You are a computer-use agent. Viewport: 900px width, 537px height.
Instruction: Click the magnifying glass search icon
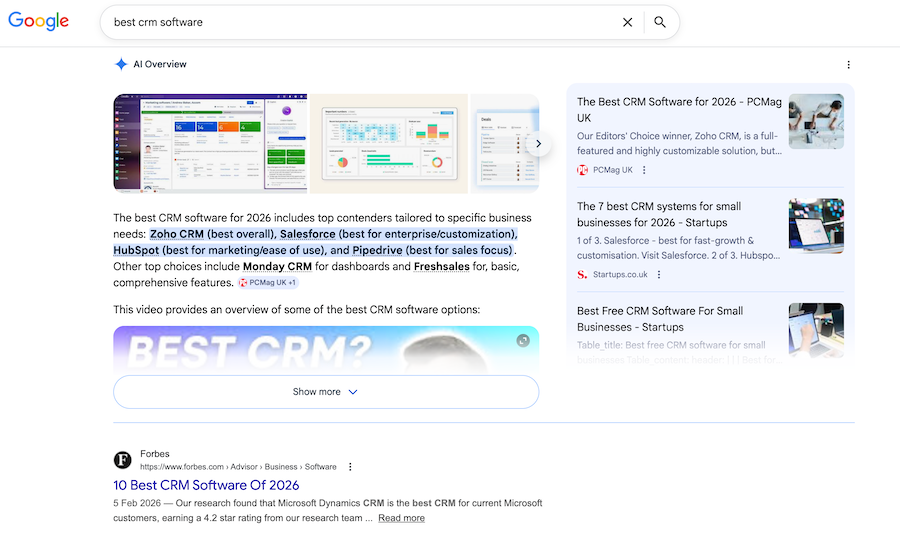pyautogui.click(x=660, y=22)
